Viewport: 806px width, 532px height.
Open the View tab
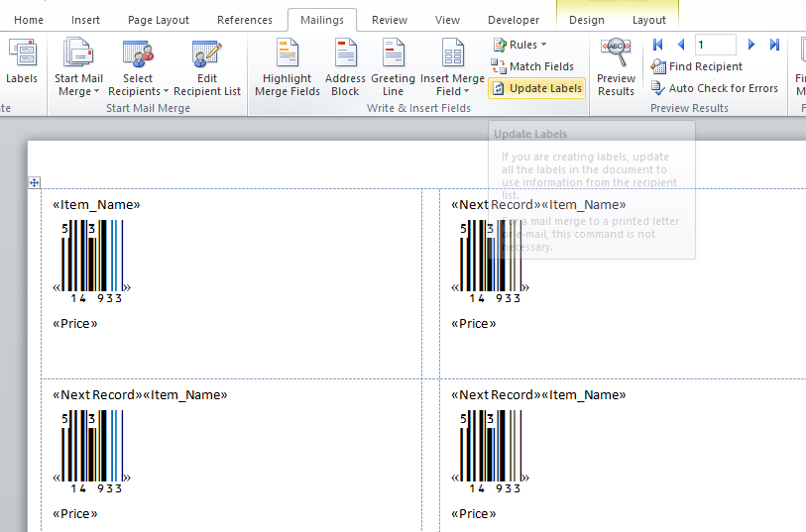(x=447, y=20)
